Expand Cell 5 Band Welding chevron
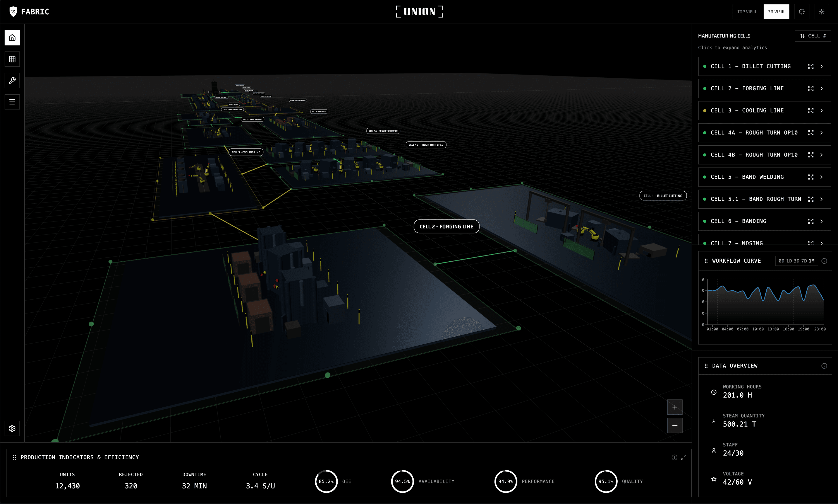Viewport: 838px width, 504px height. click(x=821, y=177)
